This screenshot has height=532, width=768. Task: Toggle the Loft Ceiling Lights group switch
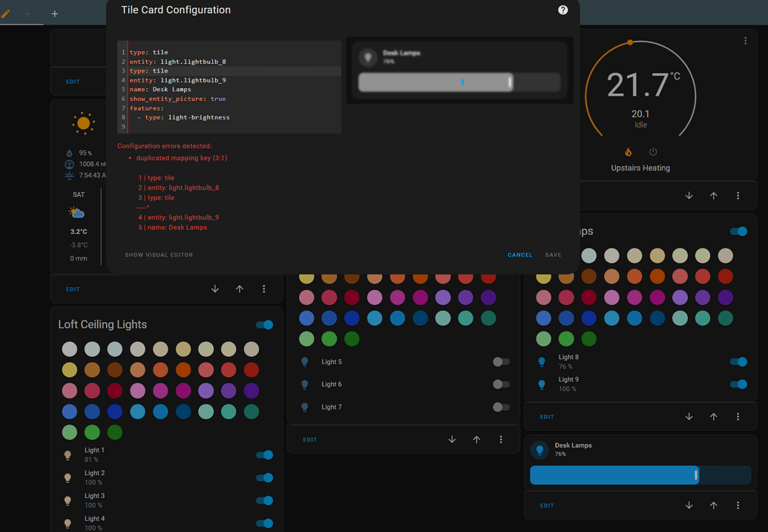264,324
